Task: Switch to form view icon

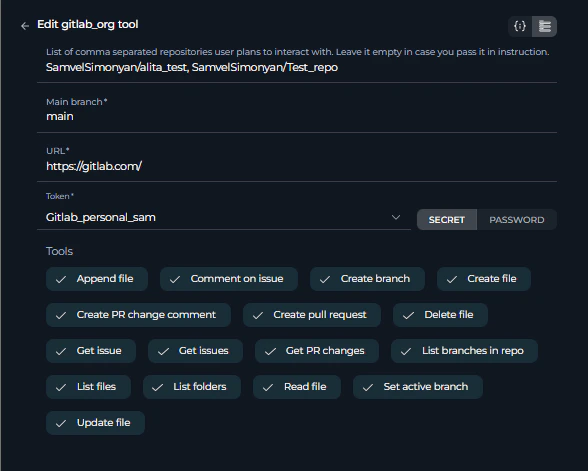Action: 544,26
